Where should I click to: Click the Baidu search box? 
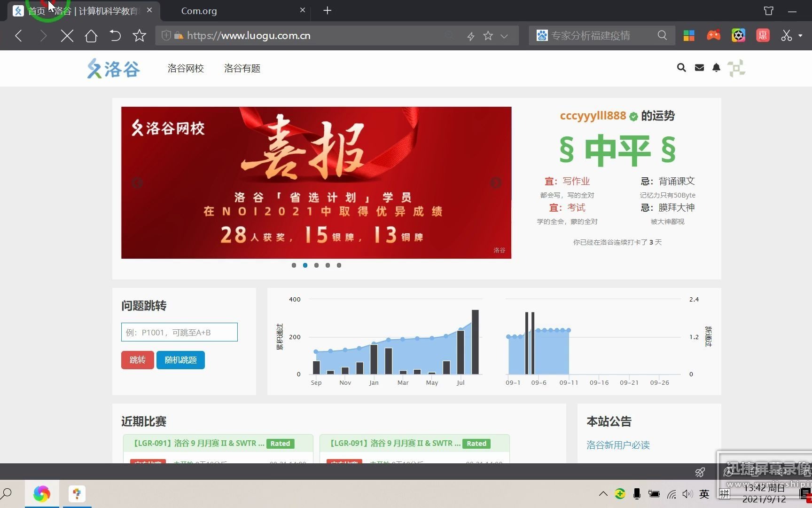tap(601, 36)
